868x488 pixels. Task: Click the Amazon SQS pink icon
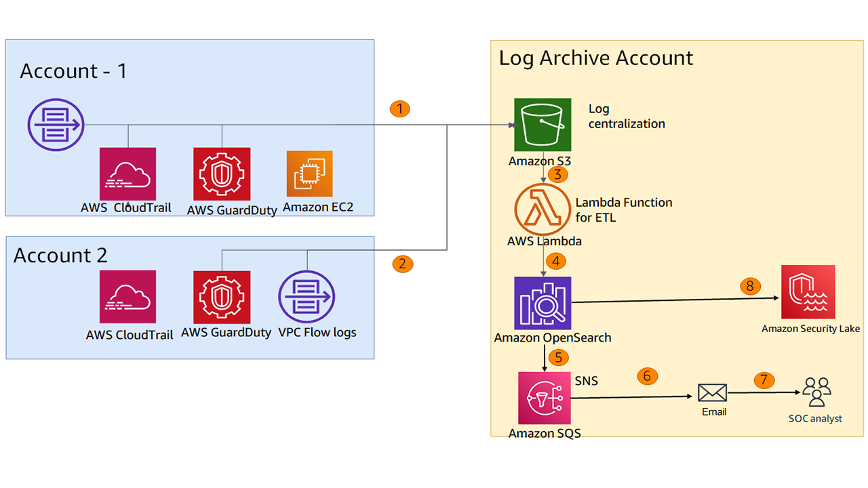(543, 399)
